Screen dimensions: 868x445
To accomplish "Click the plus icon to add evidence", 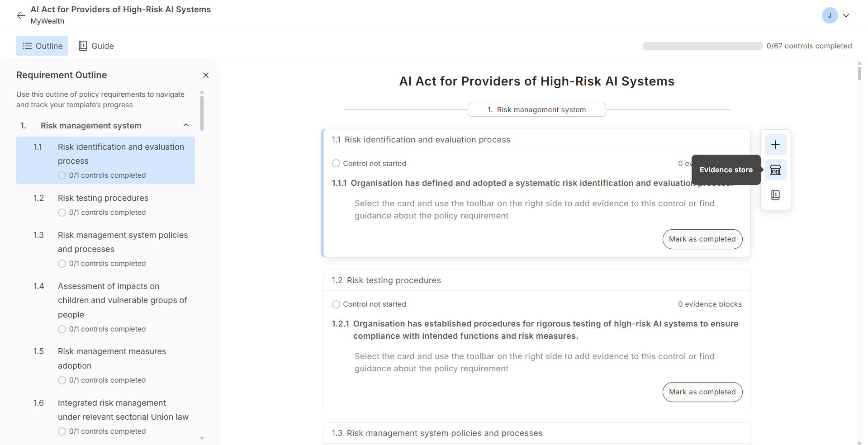I will [x=775, y=145].
